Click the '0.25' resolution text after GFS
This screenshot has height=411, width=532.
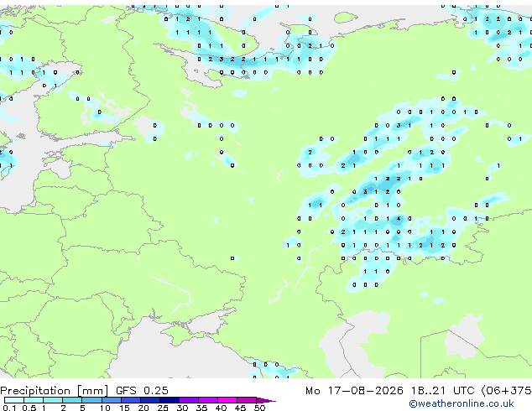[156, 391]
